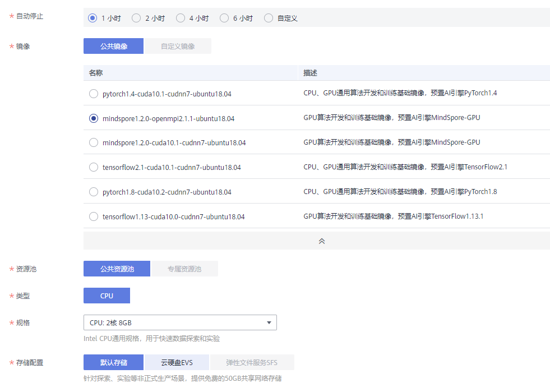Viewport: 550px width, 392px height.
Task: Select the pytorch1.4-cuda10.1 image radio button
Action: click(x=93, y=94)
